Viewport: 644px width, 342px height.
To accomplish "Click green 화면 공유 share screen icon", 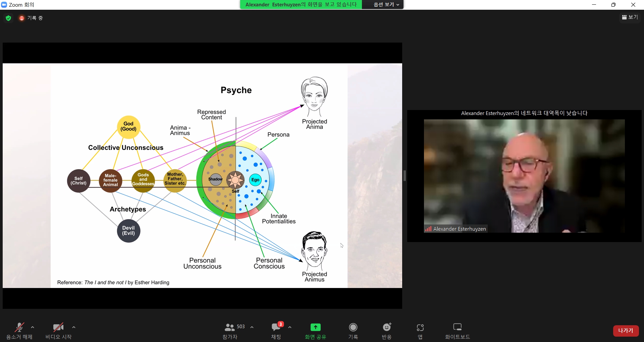I will (315, 327).
